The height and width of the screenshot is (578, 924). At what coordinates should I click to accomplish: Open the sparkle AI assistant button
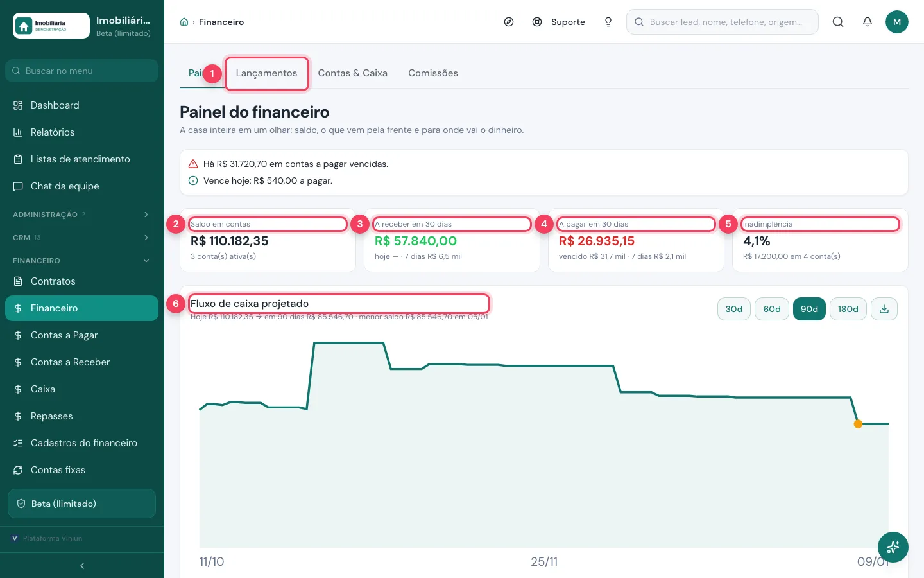pos(893,547)
